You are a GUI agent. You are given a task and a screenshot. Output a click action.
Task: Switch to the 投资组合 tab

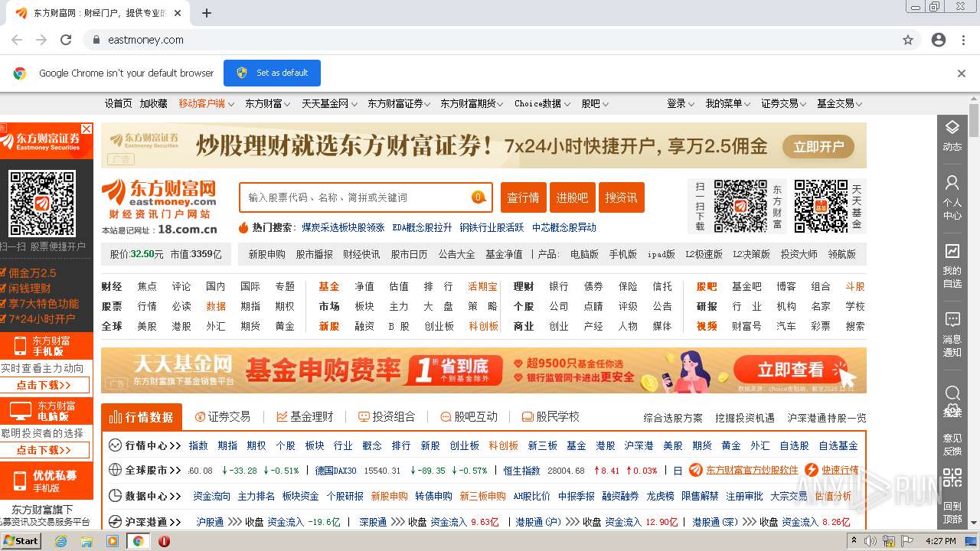387,417
